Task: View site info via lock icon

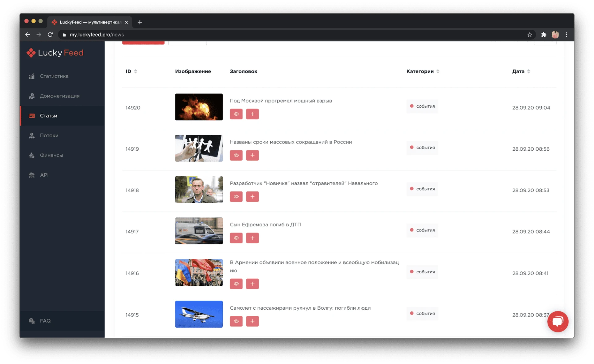Action: click(x=64, y=35)
